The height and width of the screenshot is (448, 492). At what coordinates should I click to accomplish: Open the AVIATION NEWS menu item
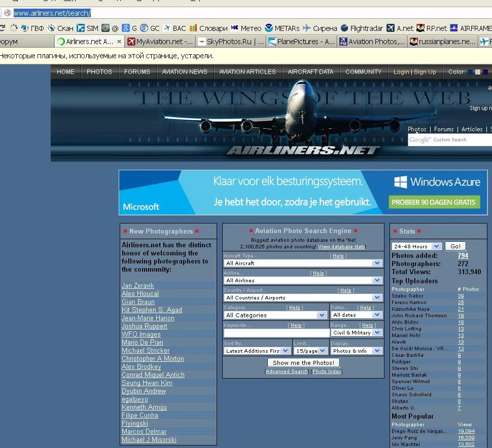(x=185, y=72)
